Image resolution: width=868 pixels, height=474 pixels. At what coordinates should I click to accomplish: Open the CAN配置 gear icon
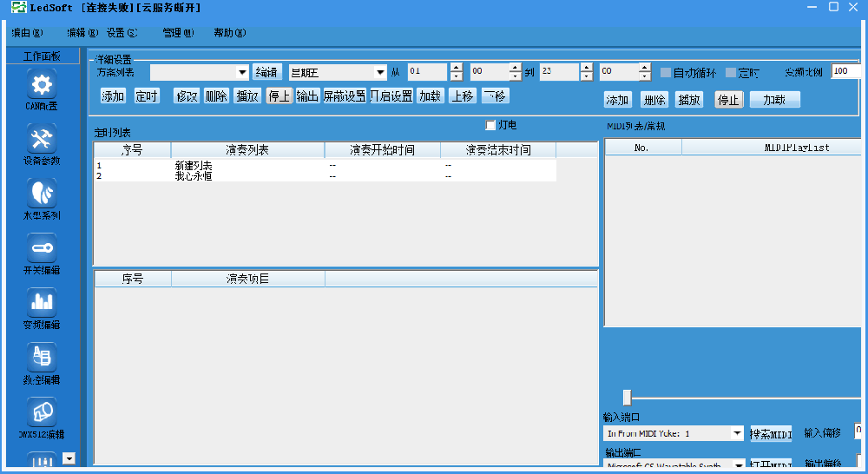(x=42, y=85)
